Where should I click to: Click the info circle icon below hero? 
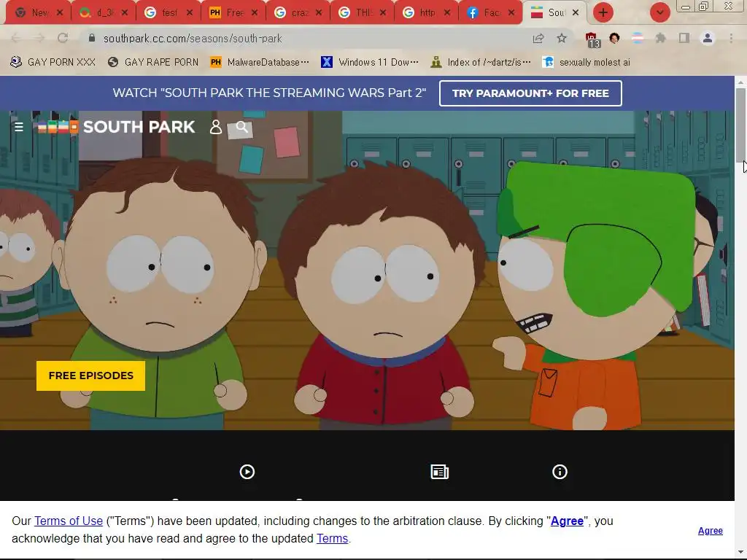click(560, 472)
